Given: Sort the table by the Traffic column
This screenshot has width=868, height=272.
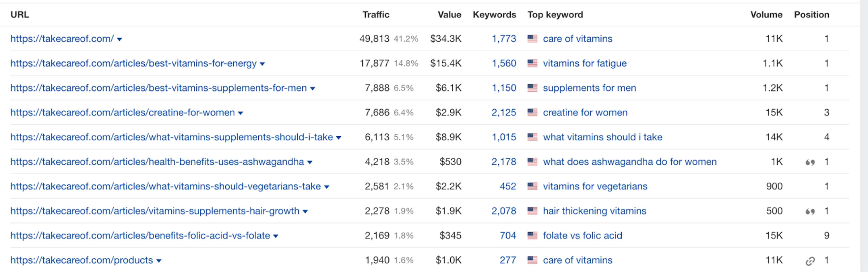Looking at the screenshot, I should tap(376, 14).
